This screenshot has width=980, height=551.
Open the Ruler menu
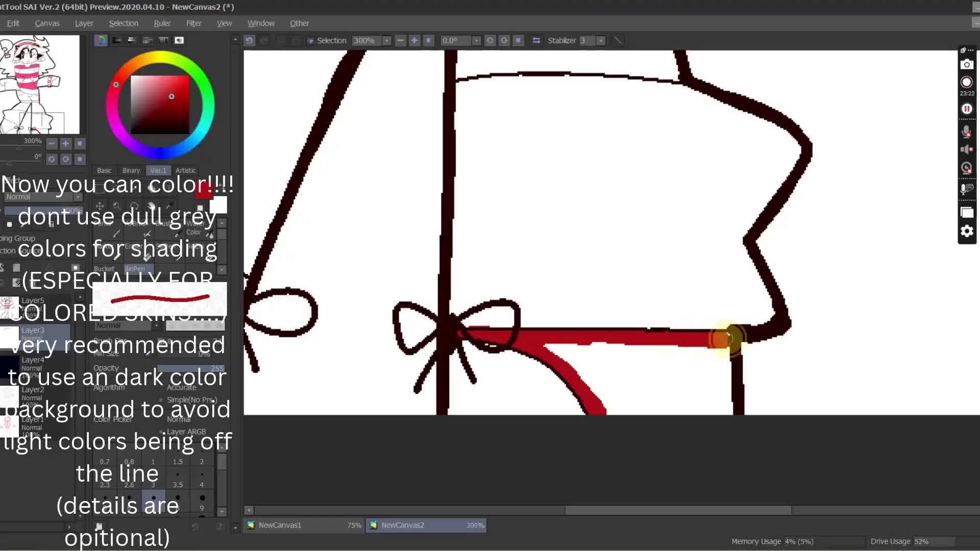point(162,23)
